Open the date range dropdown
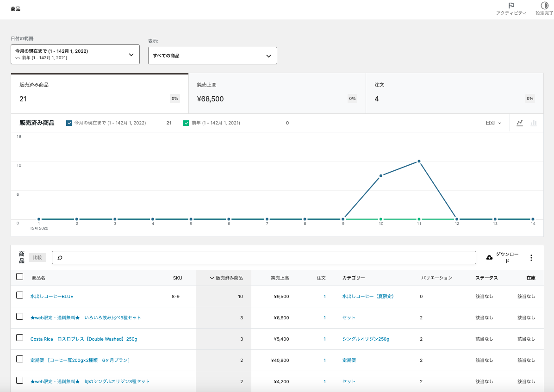 point(75,54)
